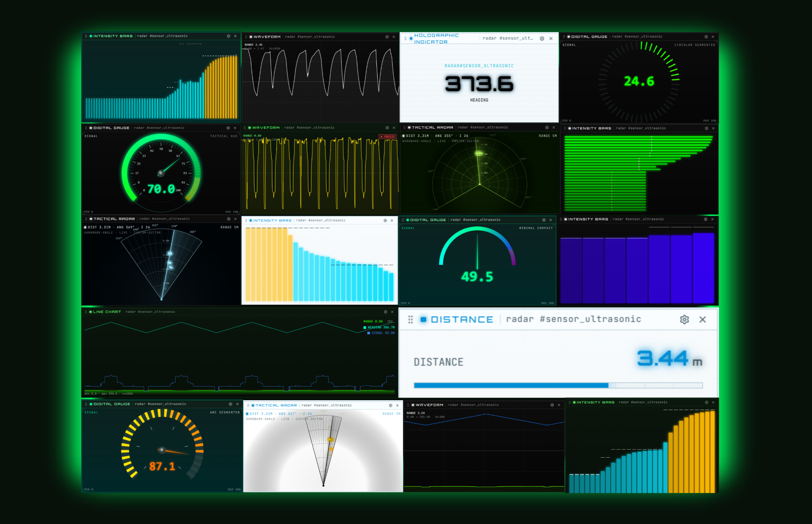The width and height of the screenshot is (812, 524).
Task: Open settings of Digital Gauge showing 87.1
Action: [230, 404]
